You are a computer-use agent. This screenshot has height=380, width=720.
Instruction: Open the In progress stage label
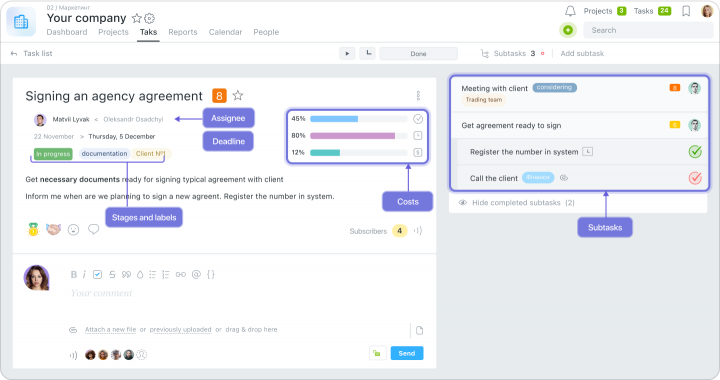[x=53, y=154]
